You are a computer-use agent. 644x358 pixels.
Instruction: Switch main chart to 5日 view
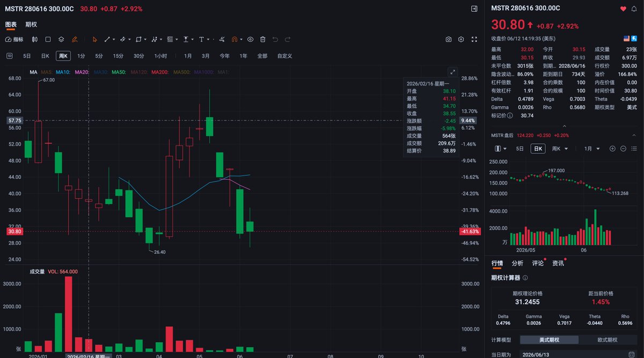[x=27, y=56]
